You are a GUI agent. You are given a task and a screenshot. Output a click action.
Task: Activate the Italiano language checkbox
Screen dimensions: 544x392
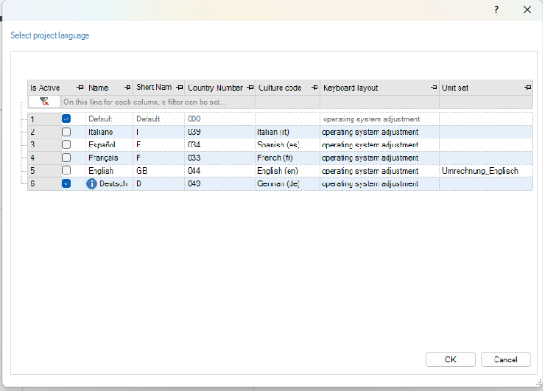(x=67, y=132)
